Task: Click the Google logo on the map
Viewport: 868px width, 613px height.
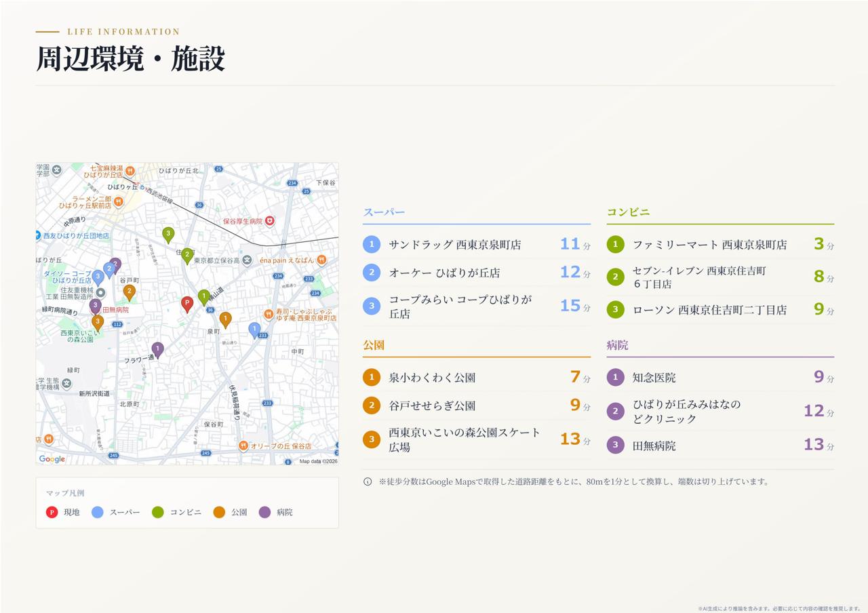Action: pos(52,459)
